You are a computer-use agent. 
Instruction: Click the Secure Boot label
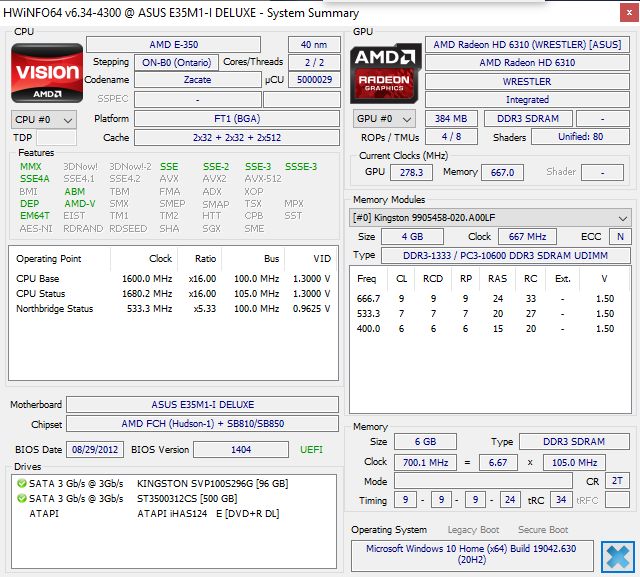[543, 530]
